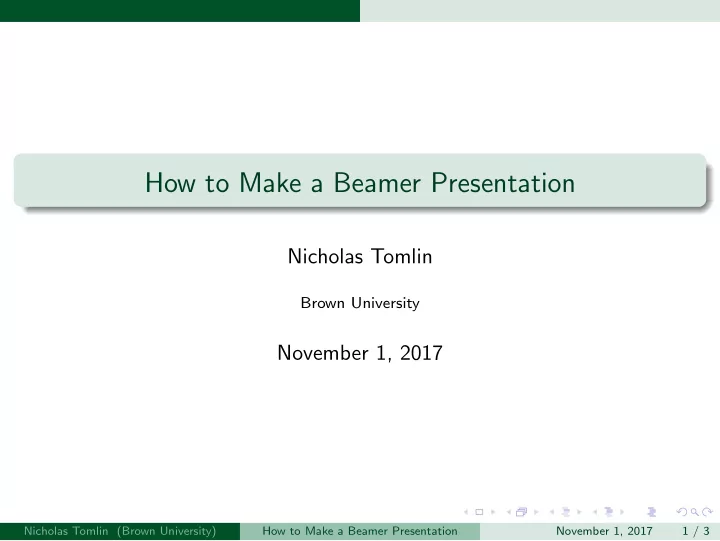Screen dimensions: 720x541
Task: Go to previous slide using the slide left arrow
Action: (466, 512)
